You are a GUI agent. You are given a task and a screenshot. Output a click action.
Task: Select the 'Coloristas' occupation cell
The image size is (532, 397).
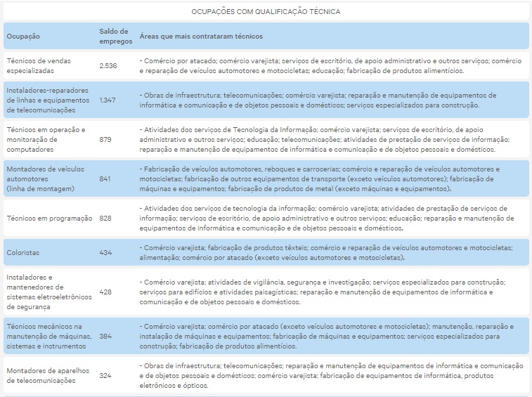point(22,253)
